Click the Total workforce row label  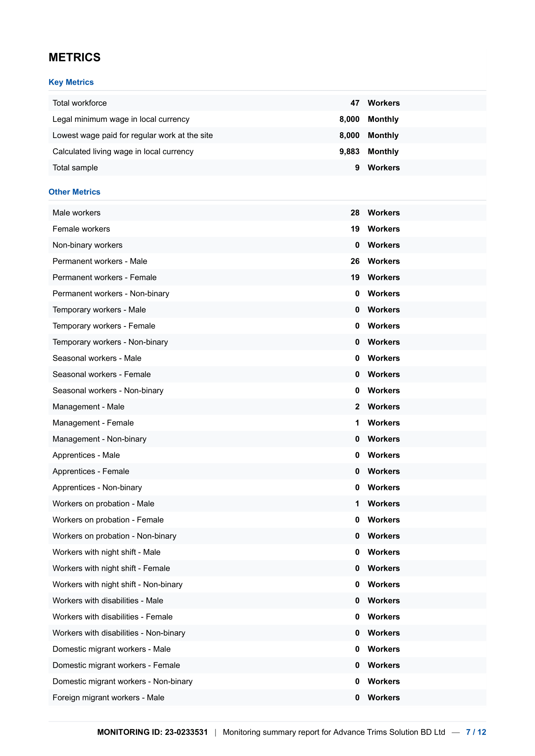[x=79, y=103]
